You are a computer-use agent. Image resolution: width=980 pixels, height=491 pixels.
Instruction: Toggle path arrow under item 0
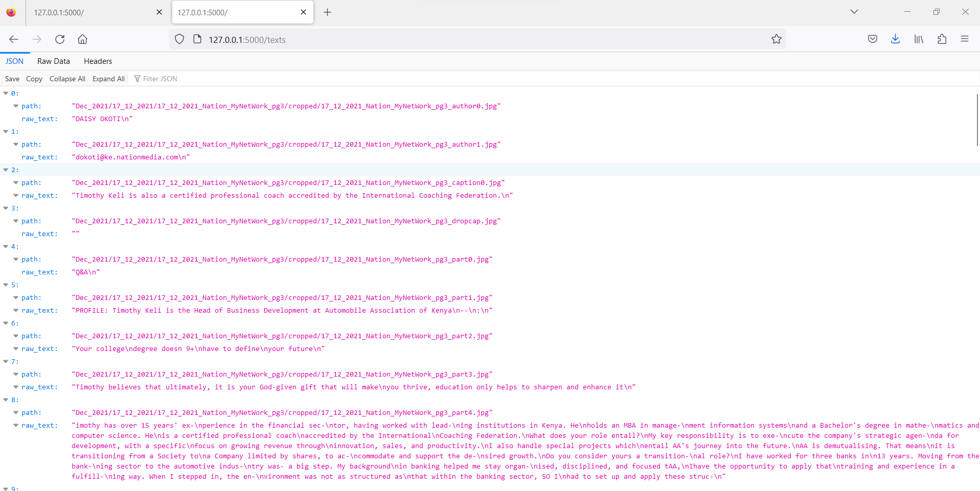point(16,106)
